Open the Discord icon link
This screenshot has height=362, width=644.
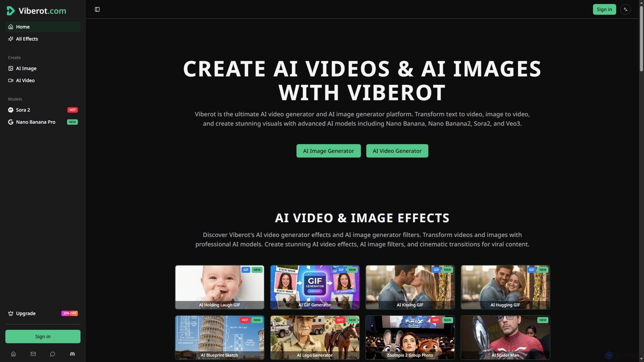72,354
